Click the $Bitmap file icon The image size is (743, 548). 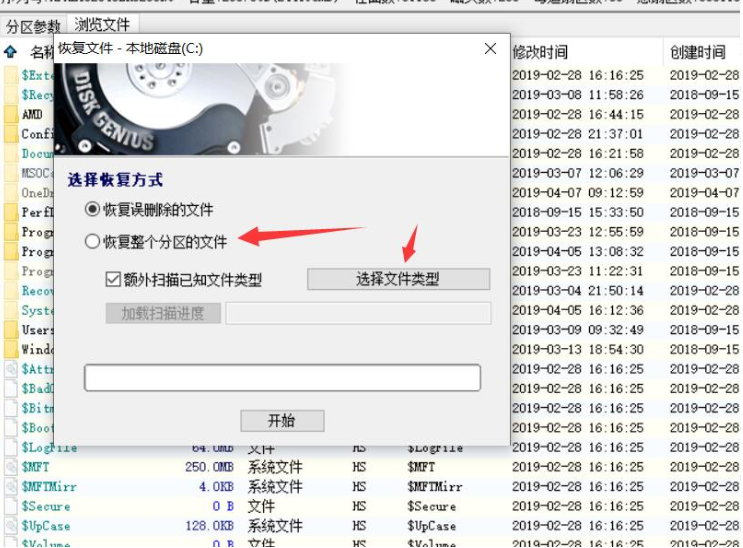(11, 408)
